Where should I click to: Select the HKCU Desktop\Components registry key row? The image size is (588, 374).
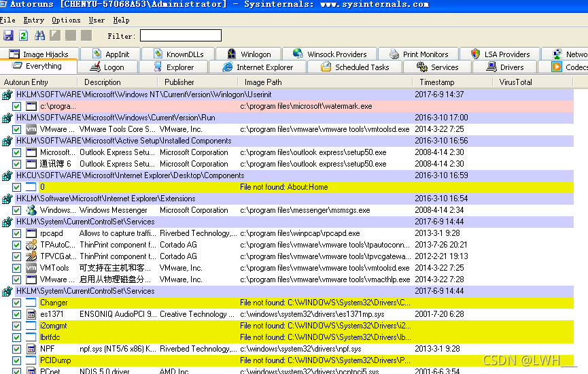point(294,175)
